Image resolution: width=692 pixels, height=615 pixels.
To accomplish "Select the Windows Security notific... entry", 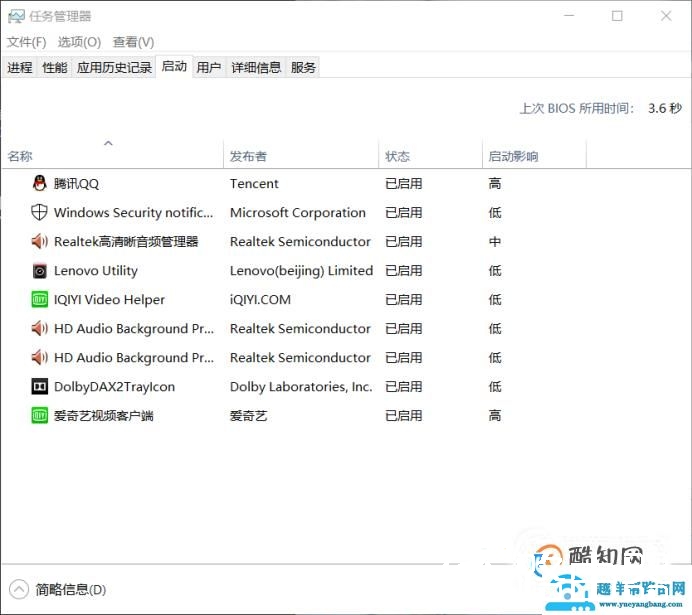I will click(x=133, y=213).
